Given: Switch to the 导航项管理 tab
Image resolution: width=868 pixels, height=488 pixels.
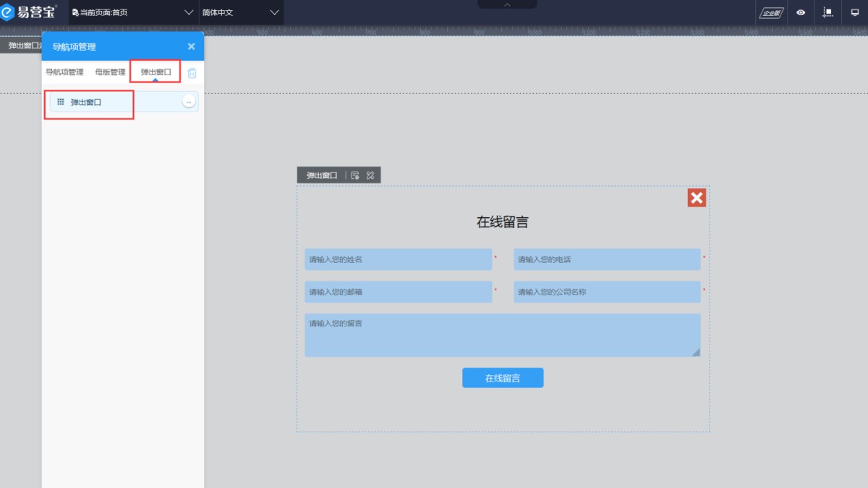Looking at the screenshot, I should click(64, 72).
